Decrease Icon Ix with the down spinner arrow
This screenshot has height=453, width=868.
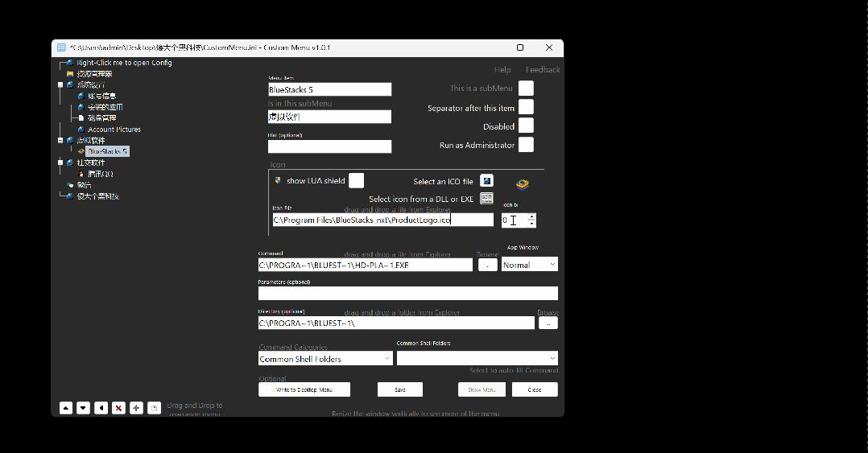pos(531,223)
